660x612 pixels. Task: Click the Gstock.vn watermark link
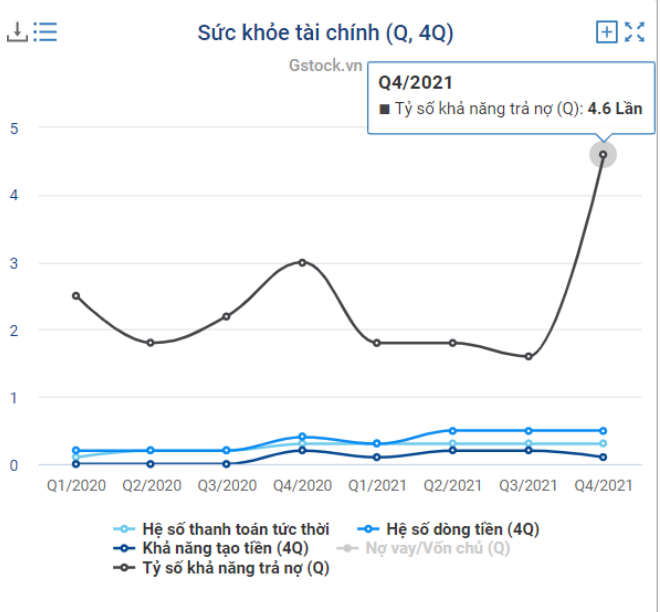click(x=324, y=64)
